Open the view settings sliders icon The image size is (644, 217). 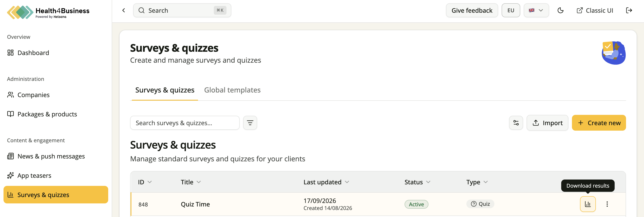coord(516,123)
